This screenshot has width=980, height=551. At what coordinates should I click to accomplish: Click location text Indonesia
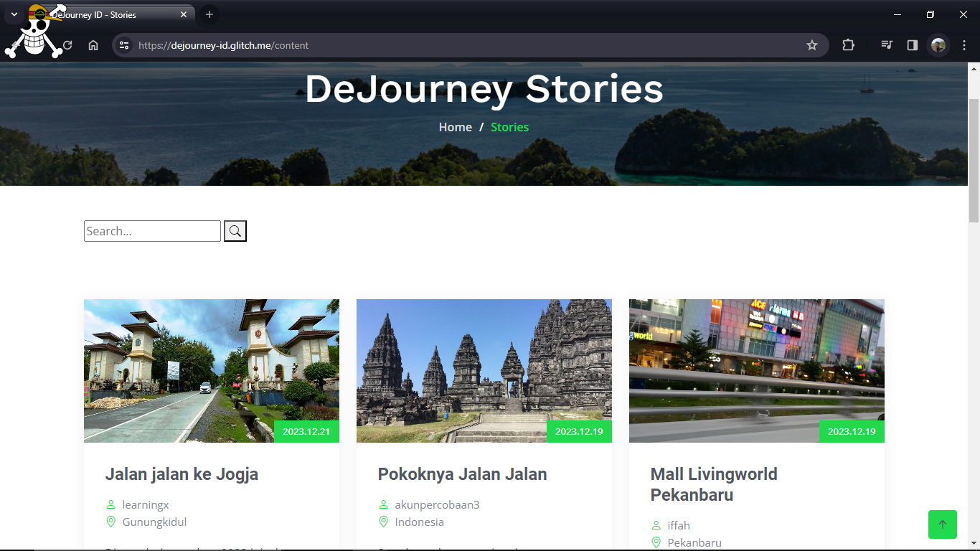point(419,522)
